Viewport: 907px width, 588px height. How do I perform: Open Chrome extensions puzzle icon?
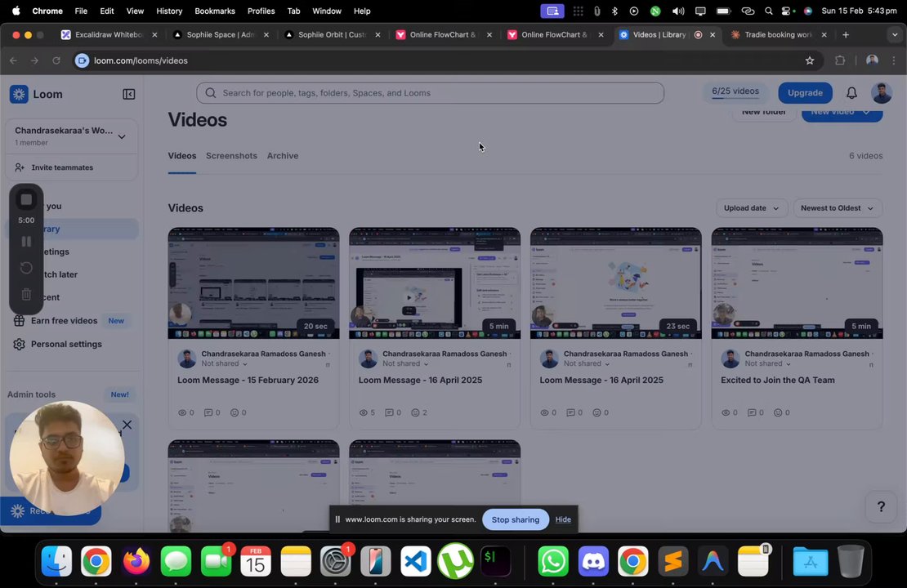click(839, 60)
